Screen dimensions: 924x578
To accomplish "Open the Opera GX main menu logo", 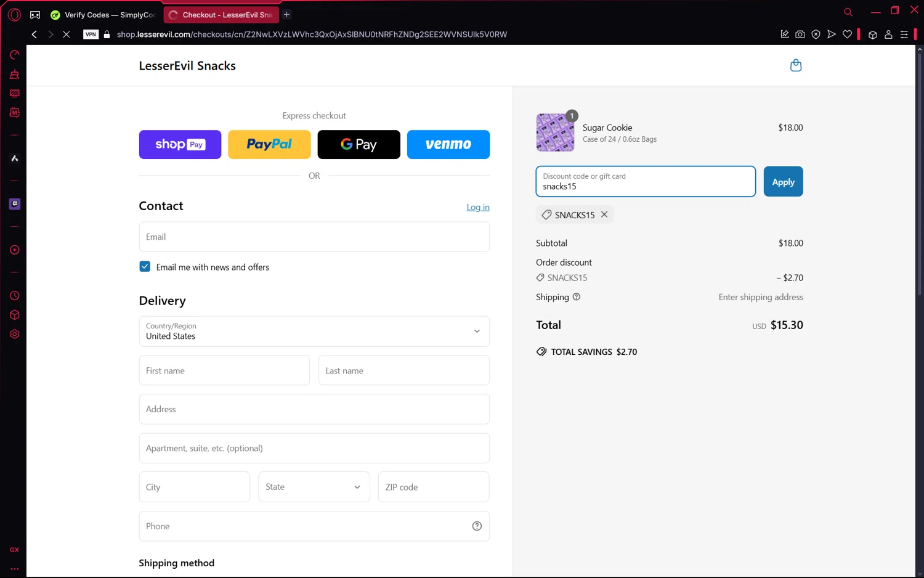I will click(x=14, y=14).
